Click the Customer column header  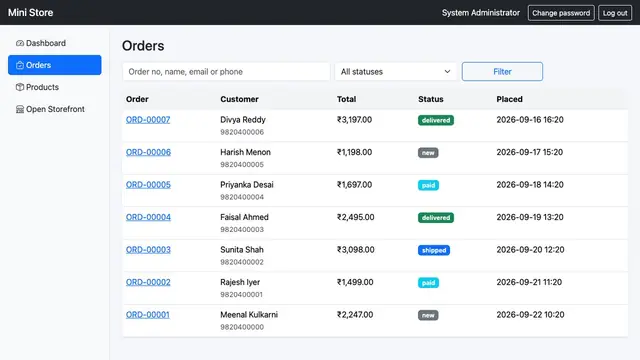[x=239, y=99]
